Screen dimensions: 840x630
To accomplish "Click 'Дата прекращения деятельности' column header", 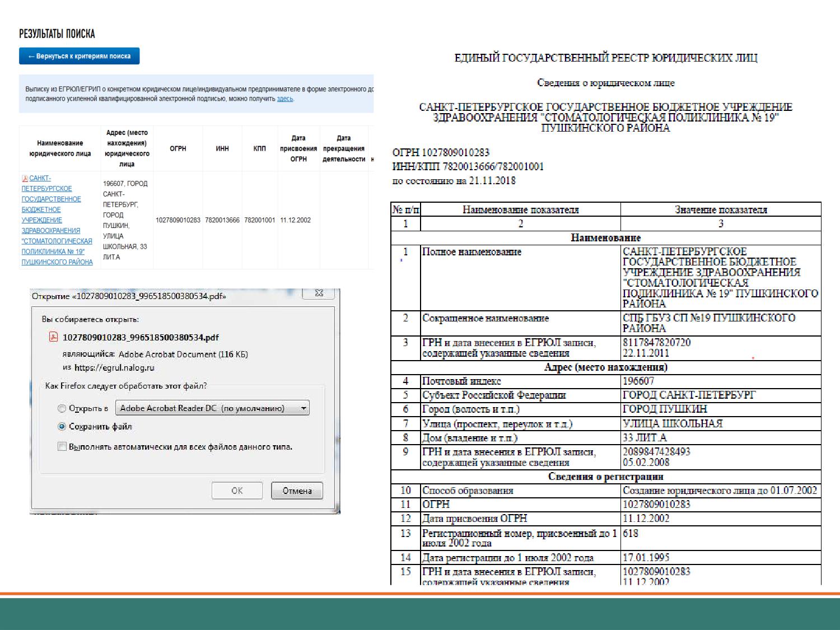I will (x=344, y=148).
